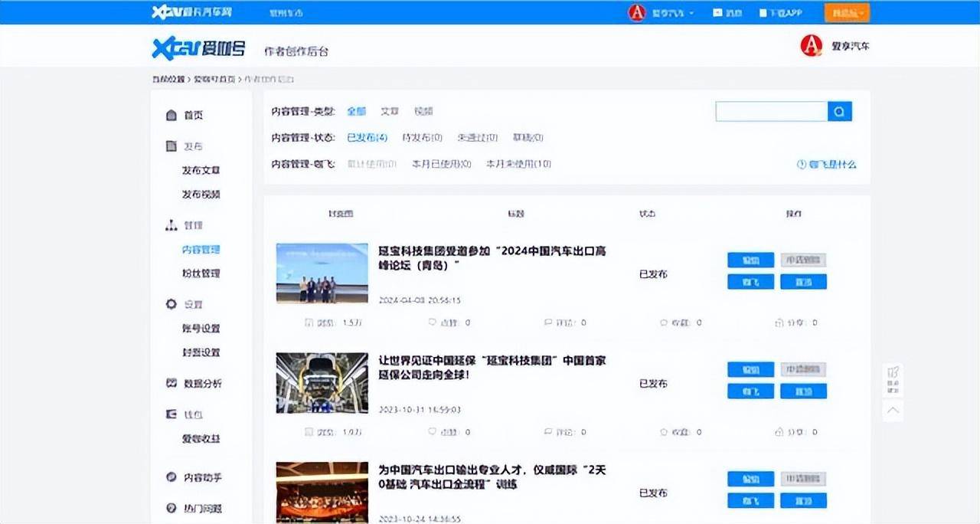Open the group photo thumbnail of 2023-10-24 article
Screen dimensions: 980x524
click(322, 492)
